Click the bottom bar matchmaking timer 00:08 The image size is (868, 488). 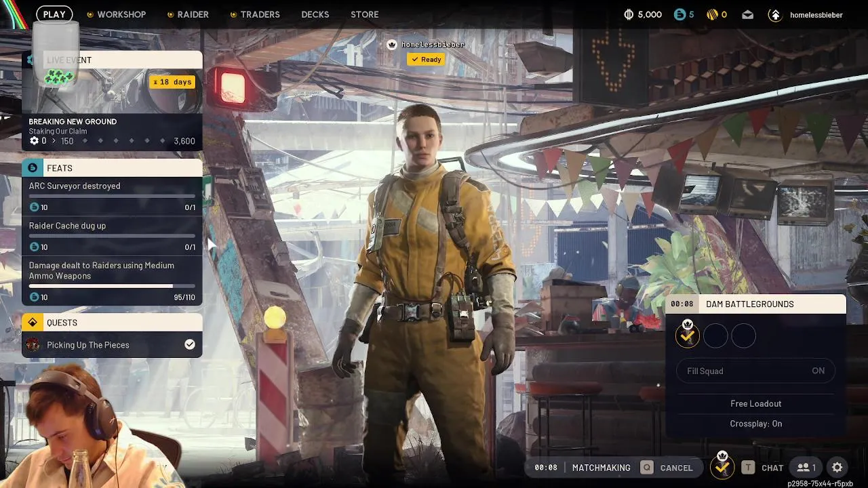coord(546,468)
